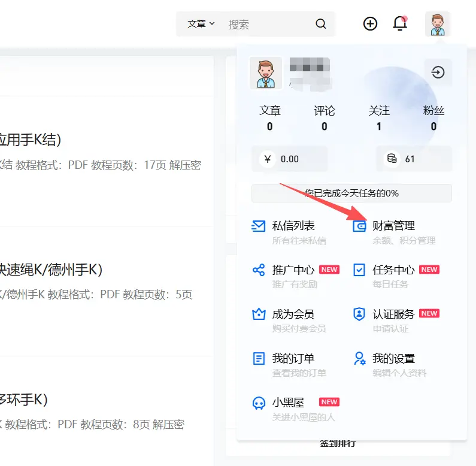Click the plus circle create icon

click(371, 24)
